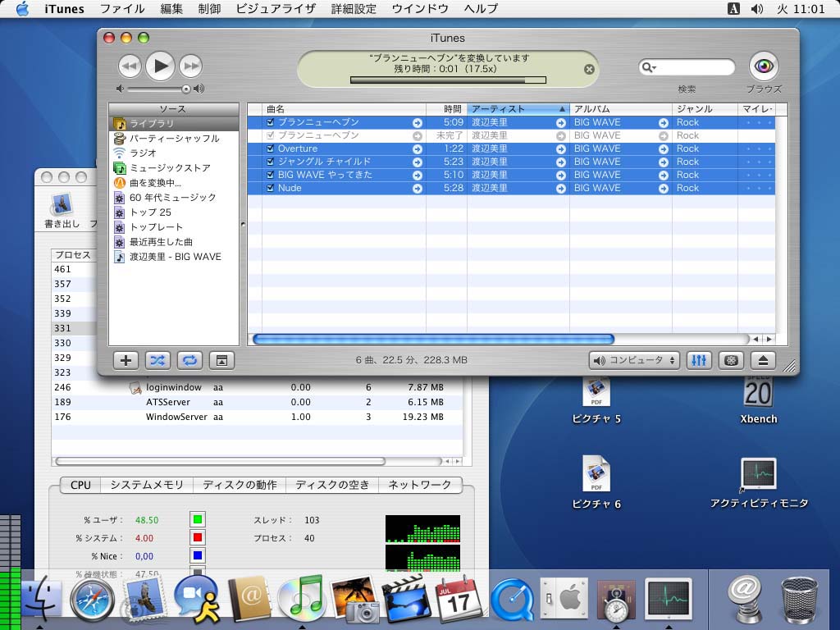Open iChat from the Dock
The width and height of the screenshot is (840, 630).
[x=197, y=600]
